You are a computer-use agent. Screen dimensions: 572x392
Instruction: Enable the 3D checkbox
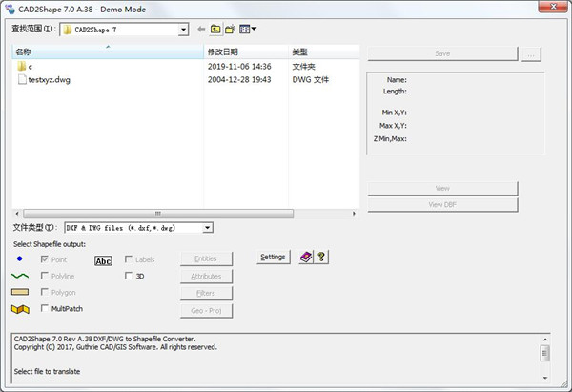pyautogui.click(x=129, y=276)
